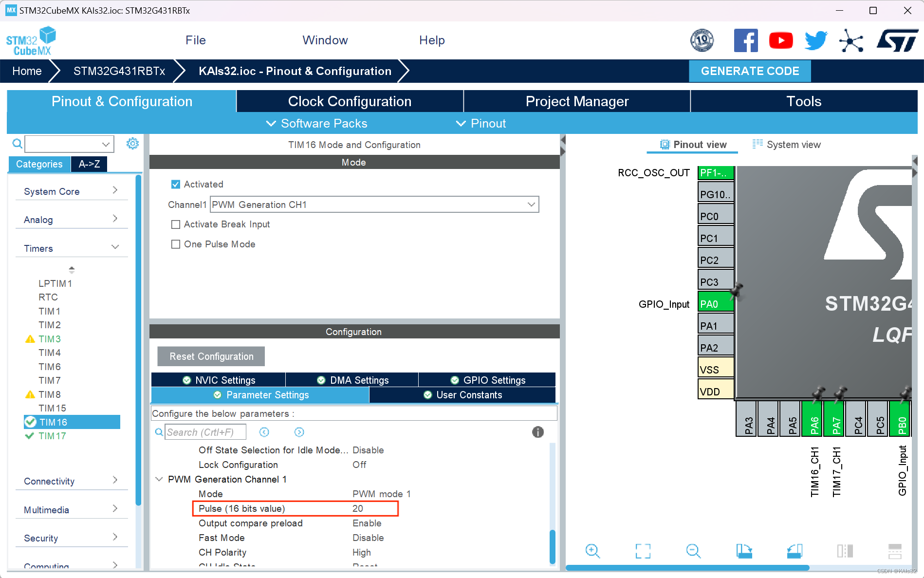Click the pinout horizontal scrollbar
This screenshot has height=578, width=924.
point(687,567)
